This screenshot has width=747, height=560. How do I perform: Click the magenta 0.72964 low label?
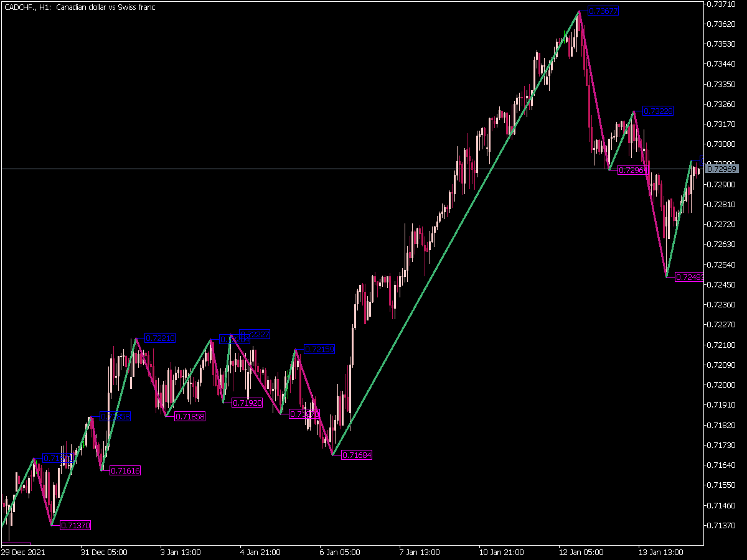(x=632, y=168)
